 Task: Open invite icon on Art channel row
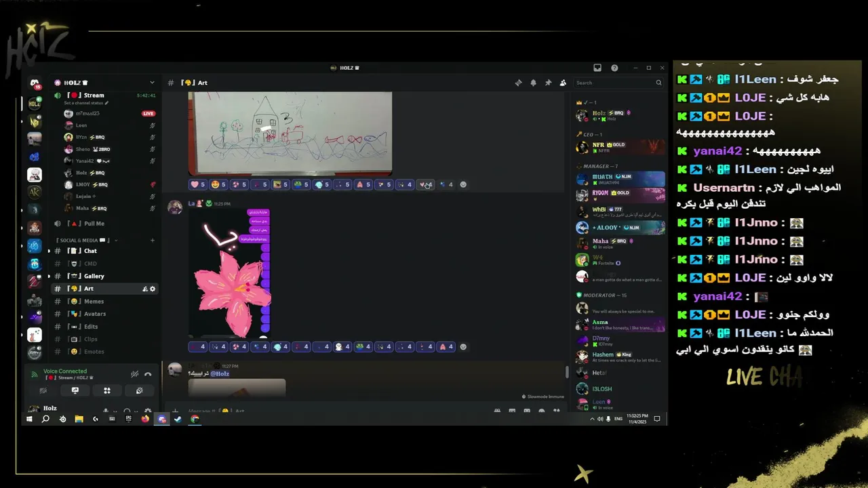point(145,289)
